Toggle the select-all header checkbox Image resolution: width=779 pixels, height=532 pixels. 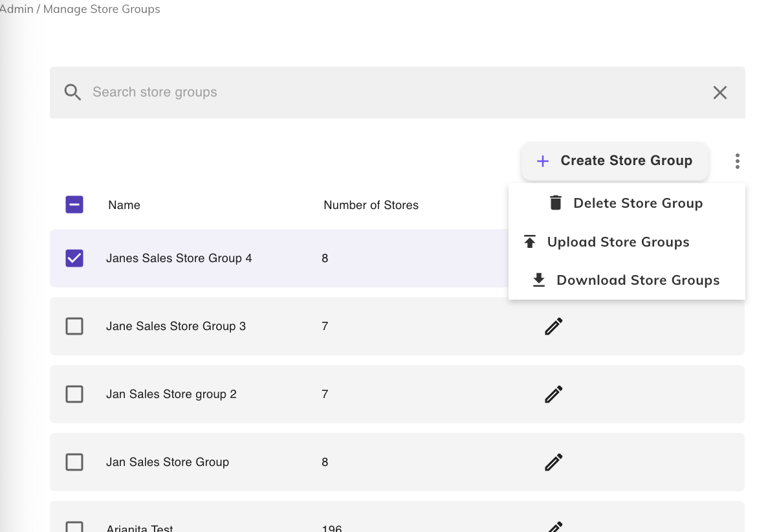coord(74,205)
